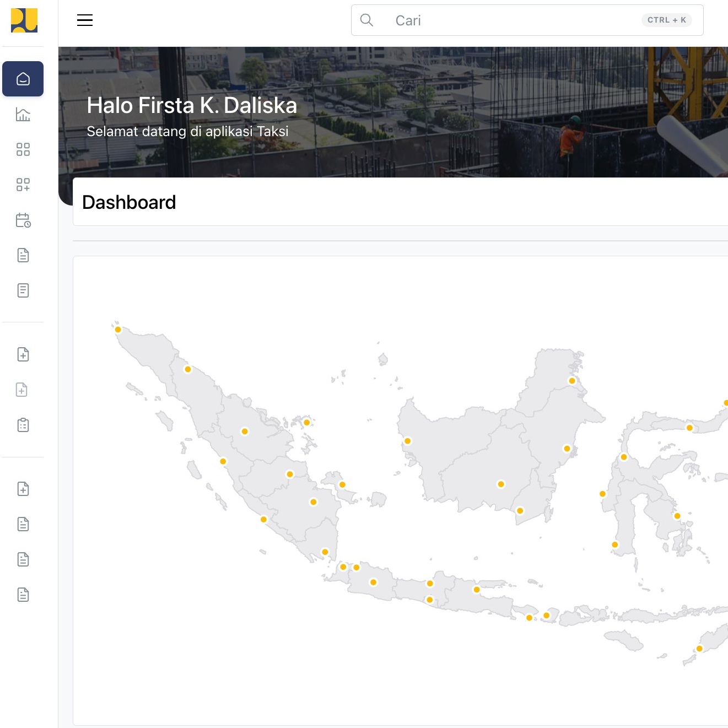This screenshot has height=728, width=728.
Task: Click the magnifying glass search icon
Action: [366, 20]
